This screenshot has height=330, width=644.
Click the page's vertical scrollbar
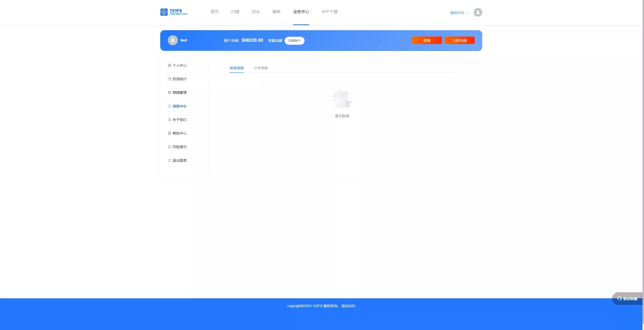(x=643, y=151)
